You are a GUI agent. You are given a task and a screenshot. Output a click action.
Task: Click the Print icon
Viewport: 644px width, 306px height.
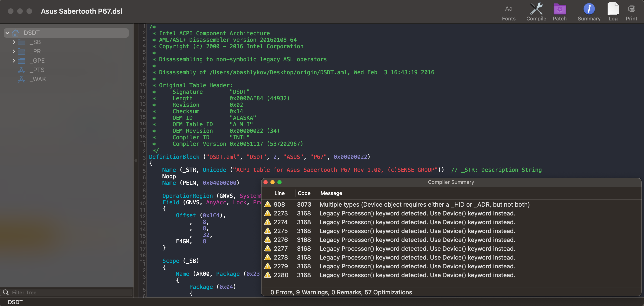(x=631, y=9)
